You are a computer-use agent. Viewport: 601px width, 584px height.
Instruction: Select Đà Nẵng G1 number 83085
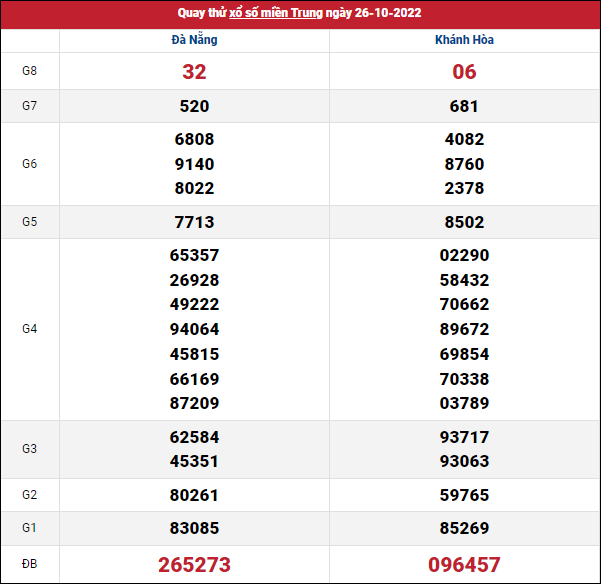(x=194, y=528)
